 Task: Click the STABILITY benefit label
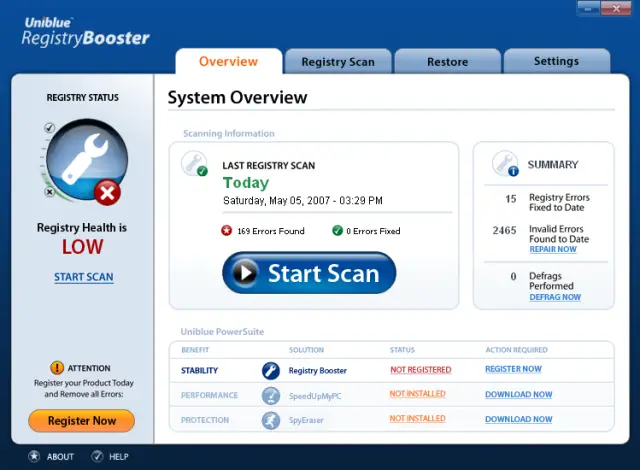[x=200, y=370]
